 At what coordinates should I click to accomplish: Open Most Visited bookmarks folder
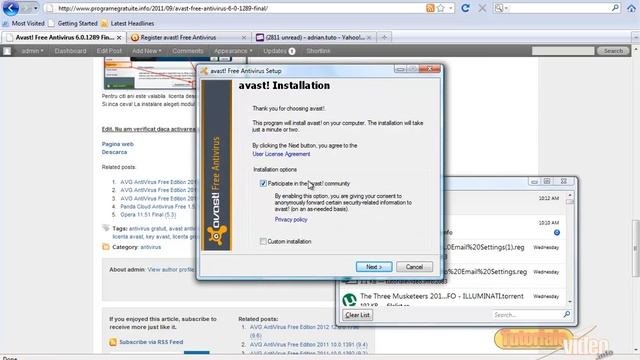tap(23, 23)
